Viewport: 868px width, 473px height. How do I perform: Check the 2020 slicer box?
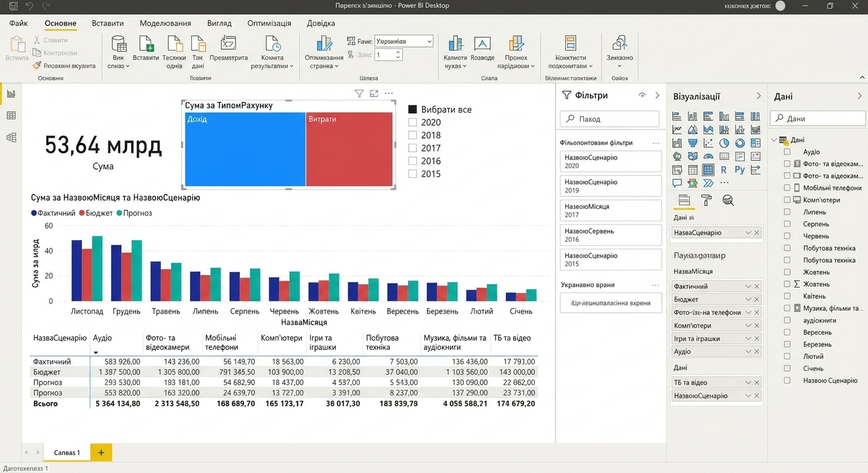click(412, 123)
